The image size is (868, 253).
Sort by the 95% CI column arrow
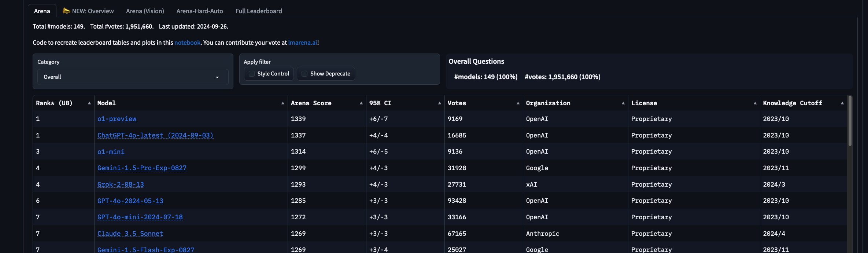[x=439, y=103]
